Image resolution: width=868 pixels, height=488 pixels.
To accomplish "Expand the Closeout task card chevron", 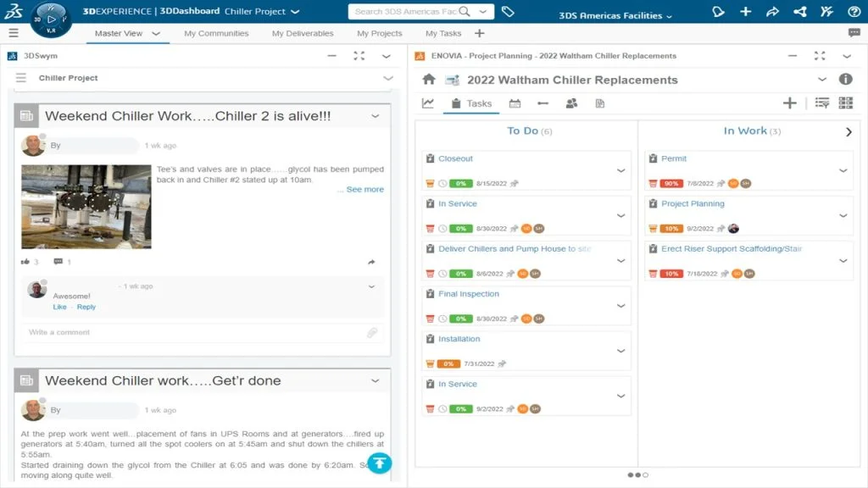I will point(621,170).
